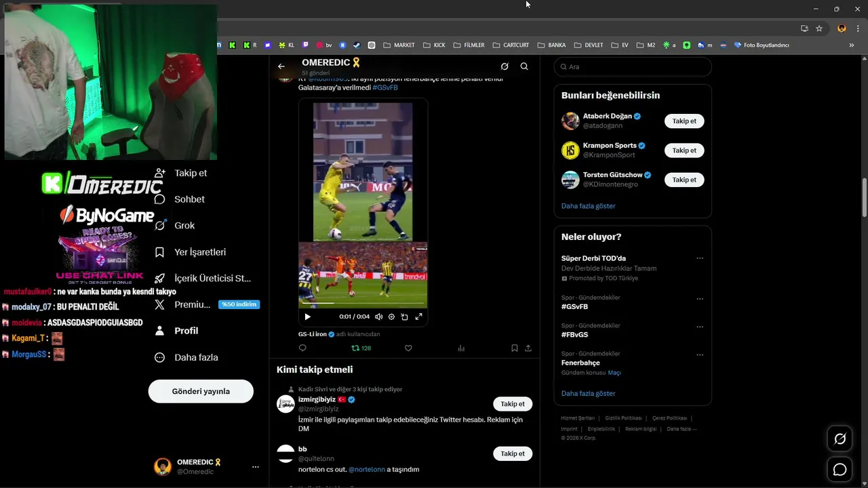The height and width of the screenshot is (488, 868).
Task: Open options for Fenerbahçe trend
Action: 700,354
